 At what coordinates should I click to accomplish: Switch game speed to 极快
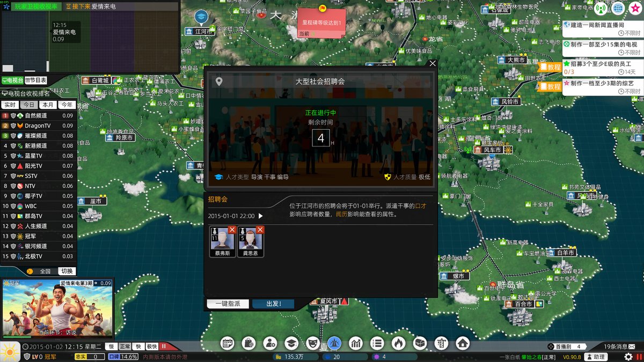tap(152, 347)
